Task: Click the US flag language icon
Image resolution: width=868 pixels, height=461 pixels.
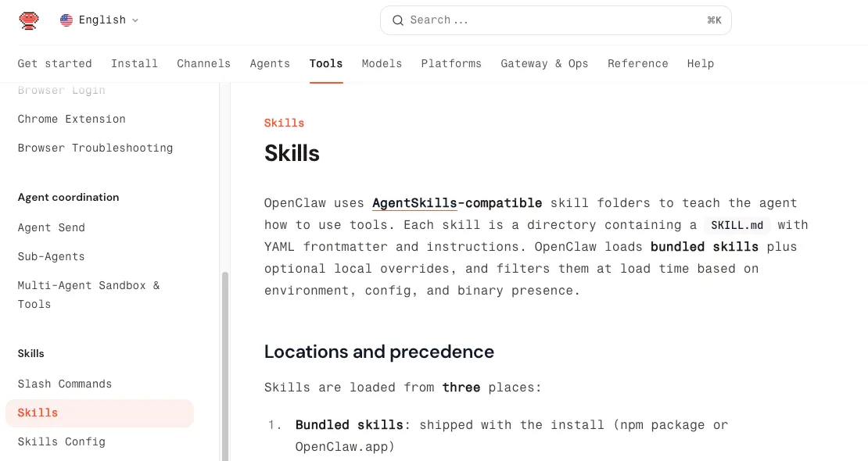Action: coord(66,20)
